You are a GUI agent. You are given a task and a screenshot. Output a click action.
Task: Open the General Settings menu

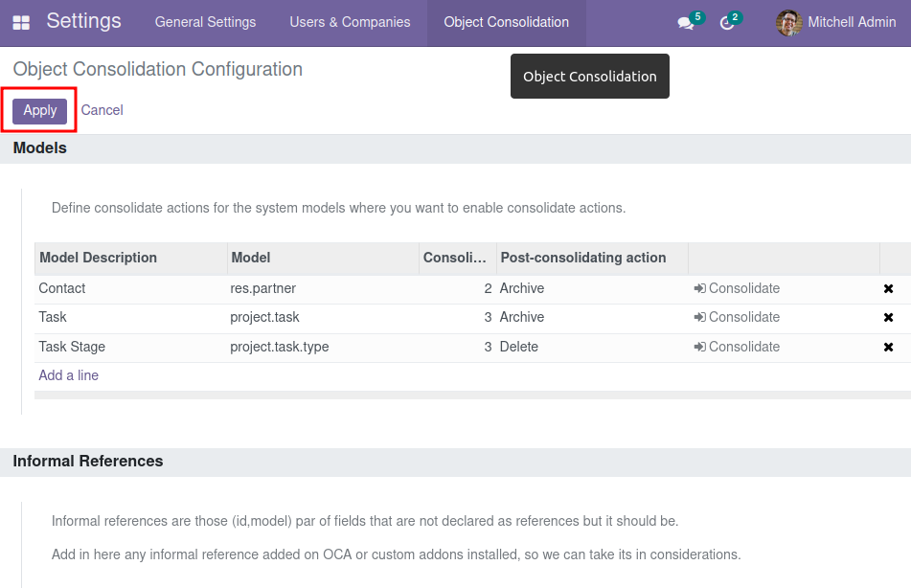tap(205, 22)
